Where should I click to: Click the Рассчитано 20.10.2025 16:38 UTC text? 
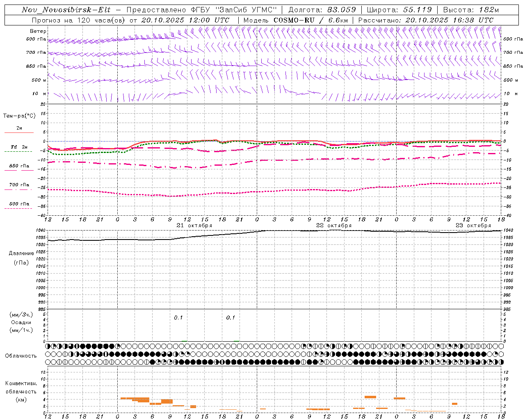[x=426, y=20]
